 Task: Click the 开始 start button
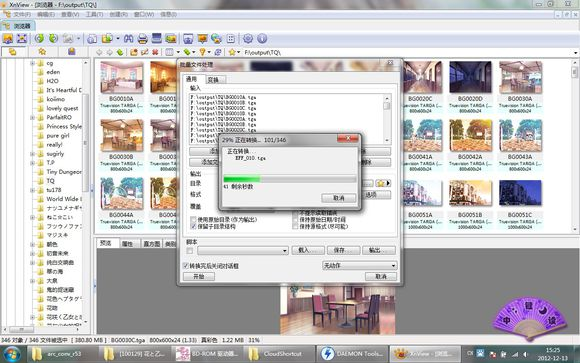pyautogui.click(x=199, y=276)
